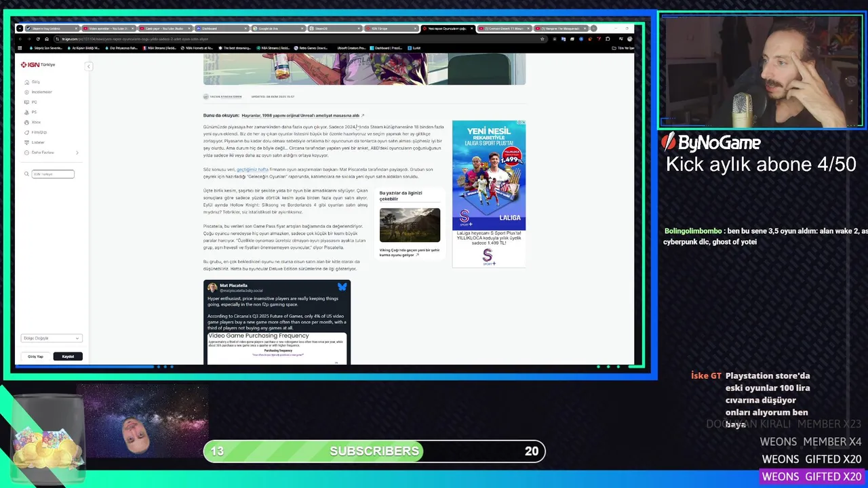Open the Retro Games Down bookmark
Image resolution: width=868 pixels, height=488 pixels.
coord(310,48)
